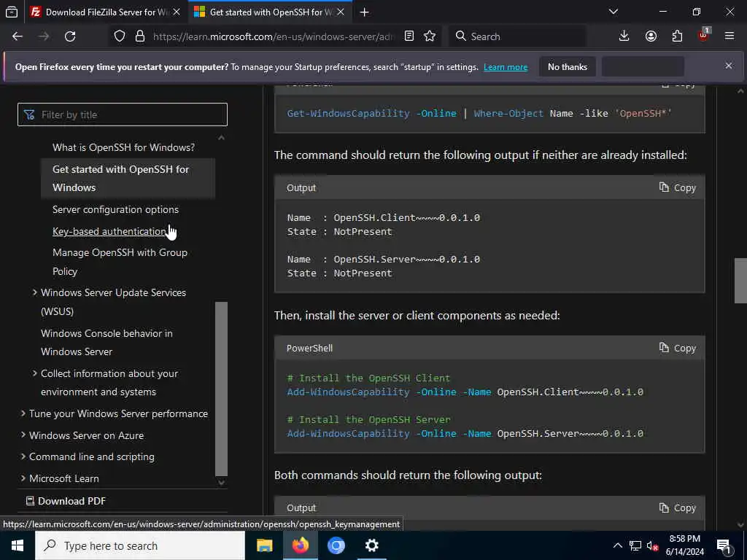Open Key-based authentication article
This screenshot has width=747, height=560.
[109, 231]
